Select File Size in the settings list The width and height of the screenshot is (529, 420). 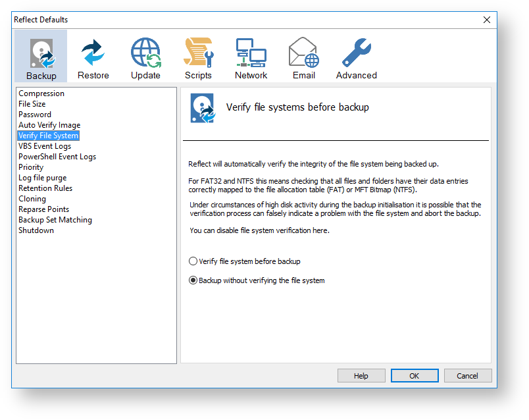pos(32,104)
